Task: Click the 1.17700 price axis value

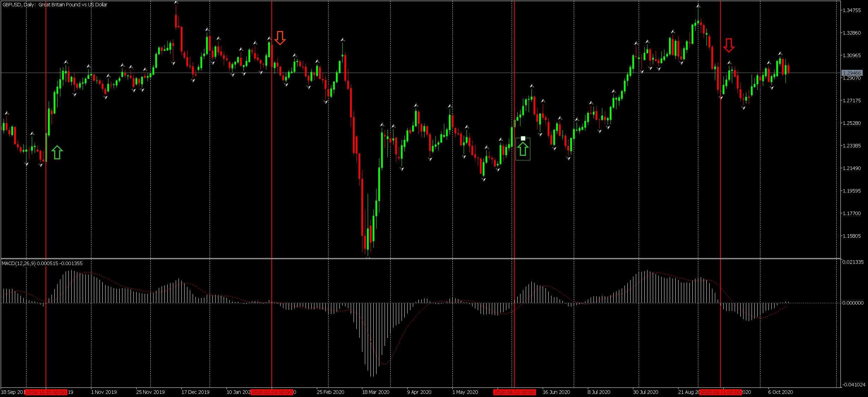Action: [x=852, y=213]
